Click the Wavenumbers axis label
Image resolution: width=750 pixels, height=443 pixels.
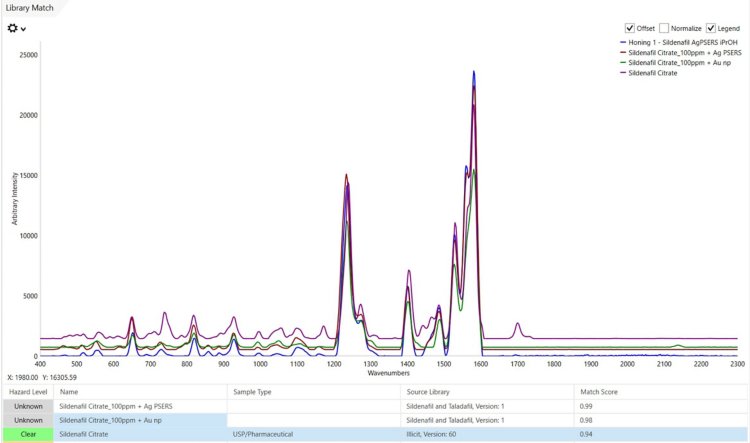click(x=388, y=373)
